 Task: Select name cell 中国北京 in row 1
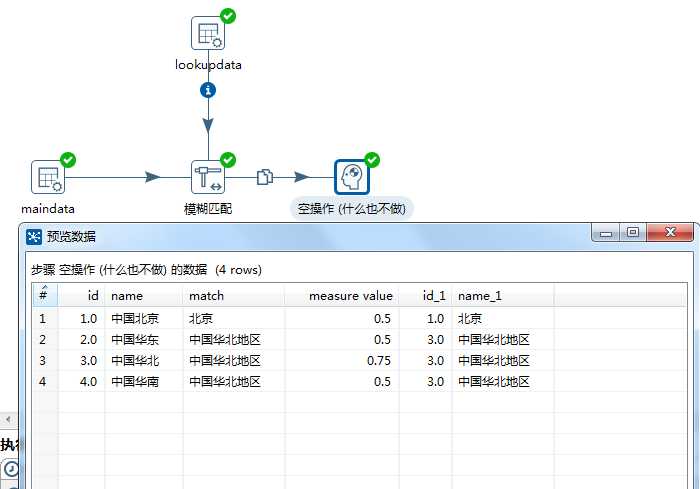coord(144,318)
